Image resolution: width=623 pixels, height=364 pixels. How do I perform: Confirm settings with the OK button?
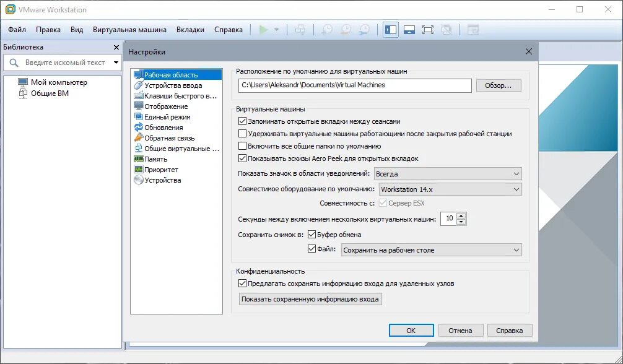(x=411, y=330)
